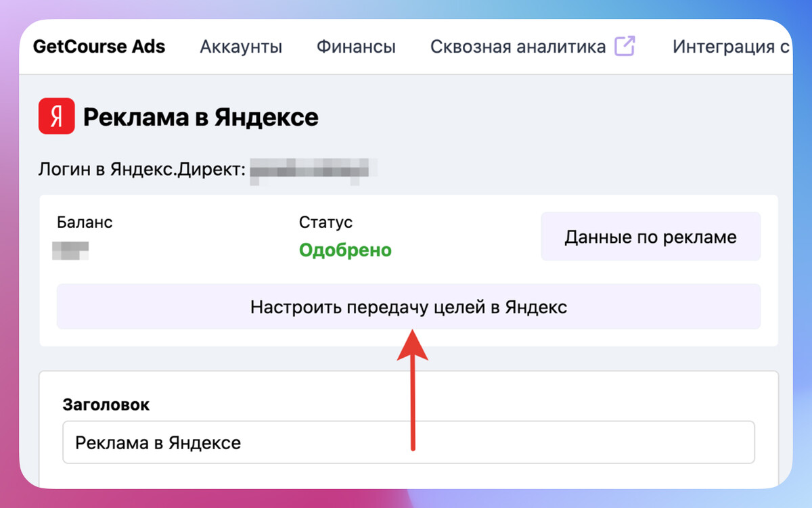Open the Аккаунты tab

[241, 47]
